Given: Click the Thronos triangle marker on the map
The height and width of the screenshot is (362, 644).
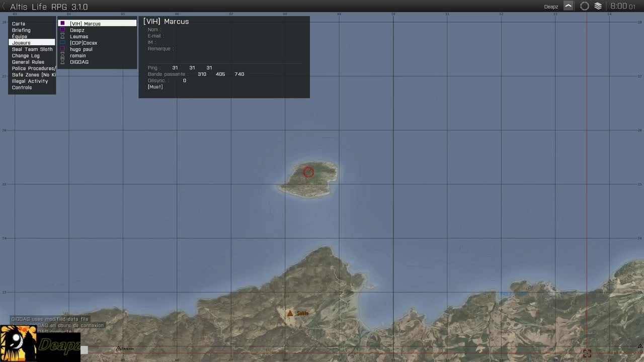Looking at the screenshot, I should coord(119,348).
